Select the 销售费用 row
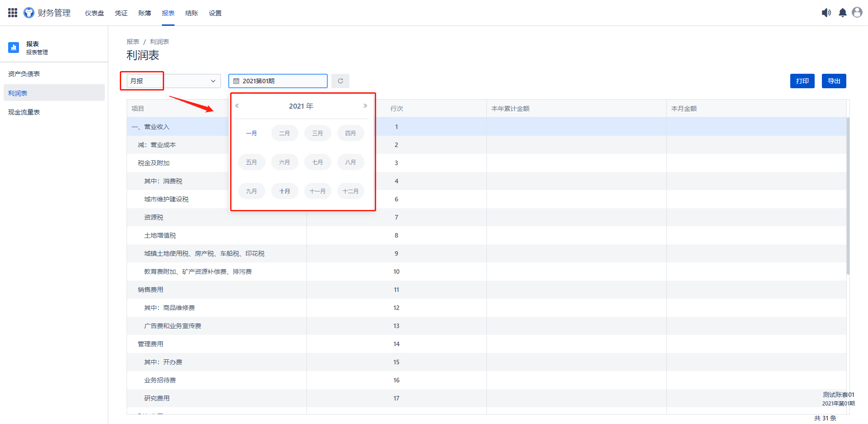868x424 pixels. 486,290
